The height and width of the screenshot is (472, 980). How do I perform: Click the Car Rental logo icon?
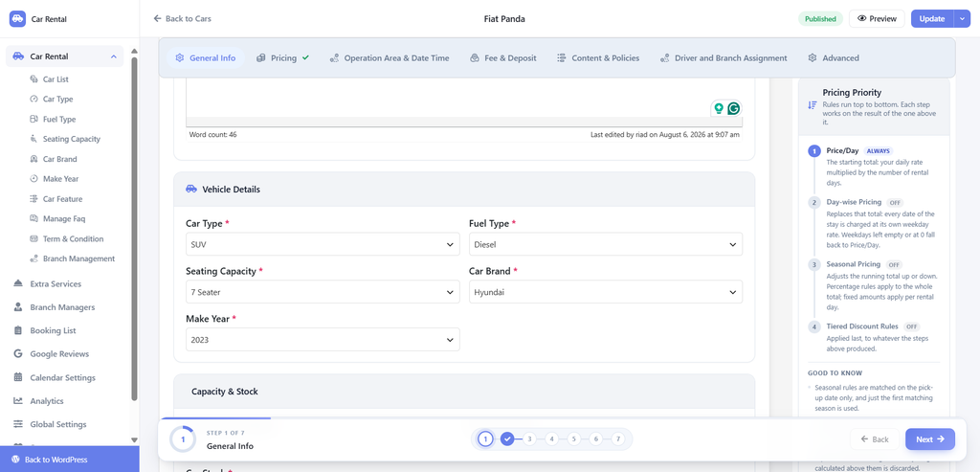(17, 19)
